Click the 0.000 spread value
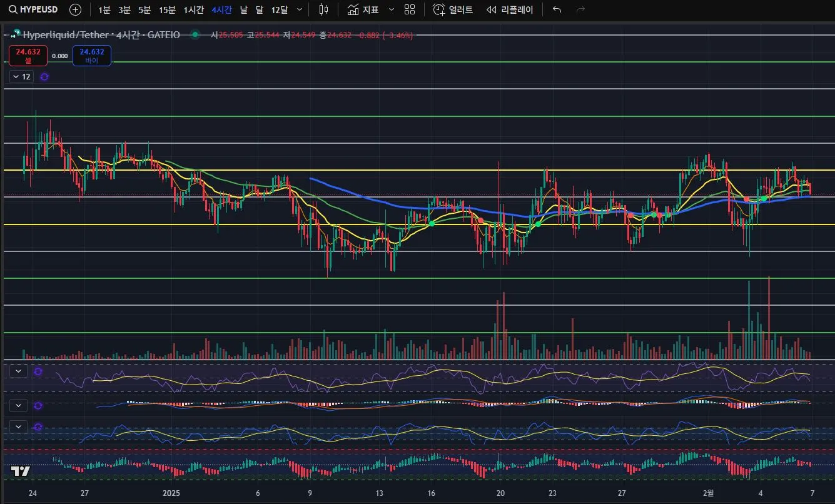The width and height of the screenshot is (835, 504). coord(60,56)
